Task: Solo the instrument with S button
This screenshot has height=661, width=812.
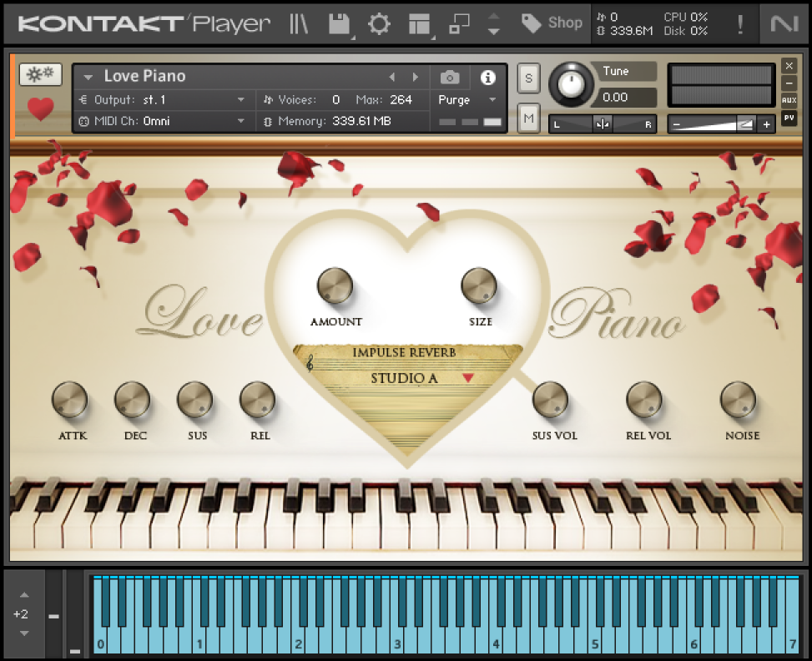Action: pyautogui.click(x=528, y=78)
